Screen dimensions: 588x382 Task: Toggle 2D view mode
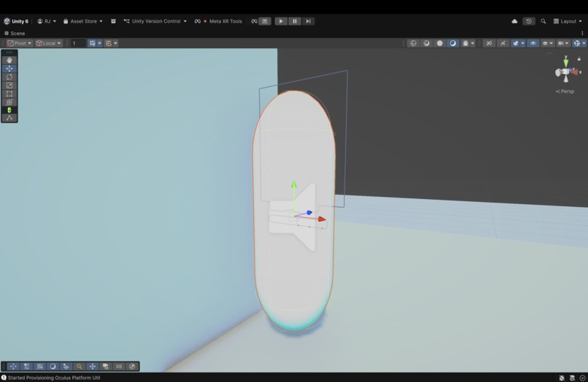tap(489, 43)
